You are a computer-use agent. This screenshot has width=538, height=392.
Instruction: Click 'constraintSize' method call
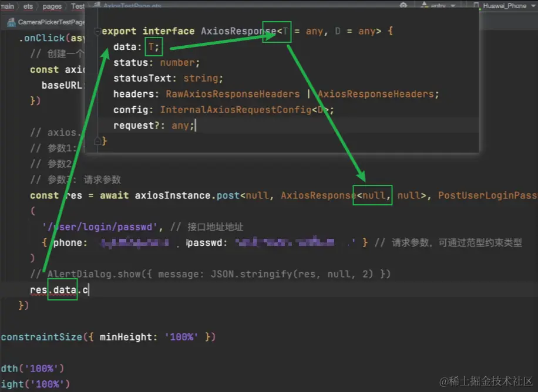42,337
